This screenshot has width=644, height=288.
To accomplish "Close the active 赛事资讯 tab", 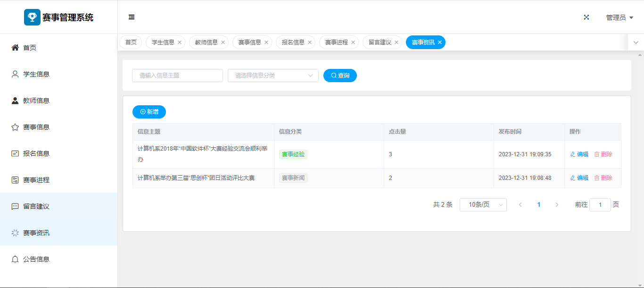I will [x=440, y=42].
